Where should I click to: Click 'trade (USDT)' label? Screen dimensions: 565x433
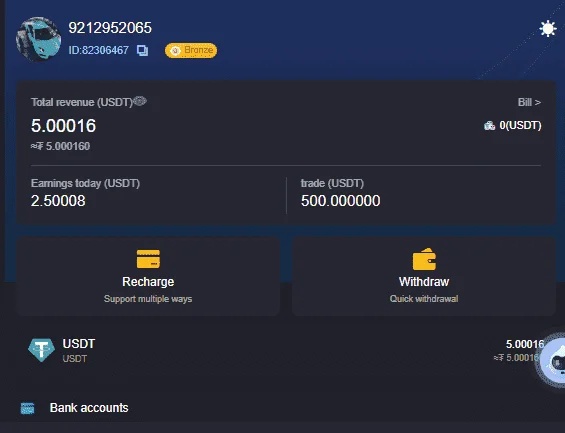tap(332, 183)
